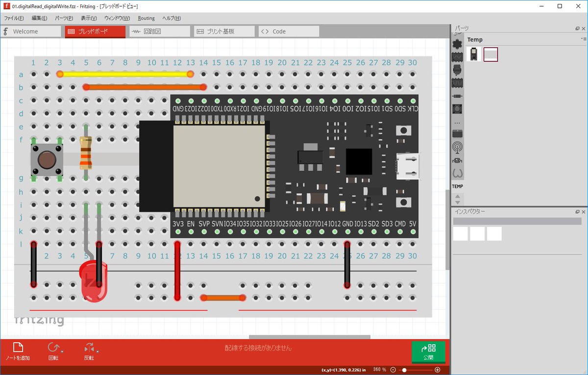Open the pushbutton-shaped parts bin icon
Screen dimensions: 588x375
click(x=457, y=109)
